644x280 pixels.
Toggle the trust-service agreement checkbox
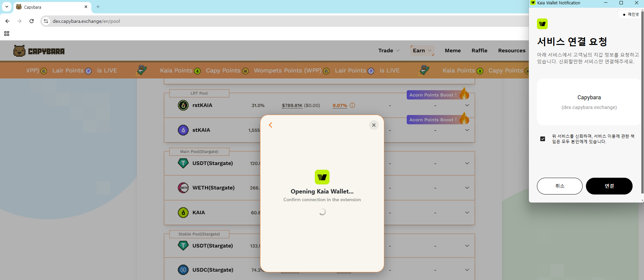[543, 139]
